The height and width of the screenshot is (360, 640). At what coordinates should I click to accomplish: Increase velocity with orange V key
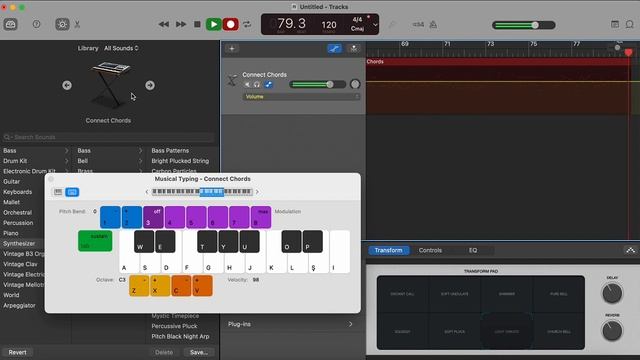[202, 285]
